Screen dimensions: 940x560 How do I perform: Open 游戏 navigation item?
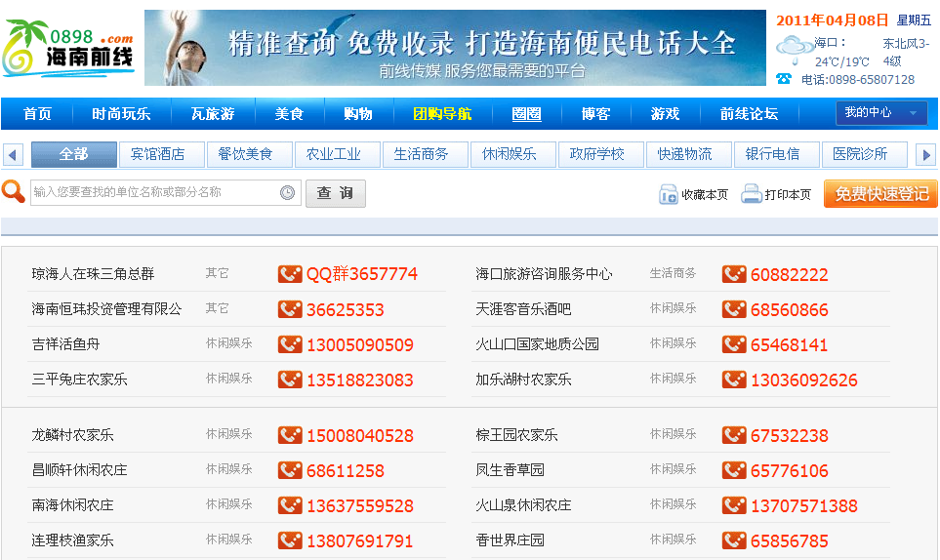pos(665,114)
